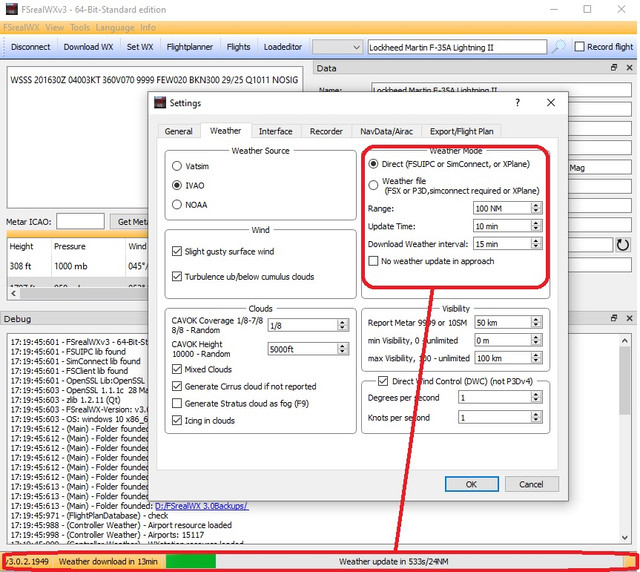This screenshot has height=572, width=640.
Task: Click the Settings dialog help question mark
Action: coord(517,103)
